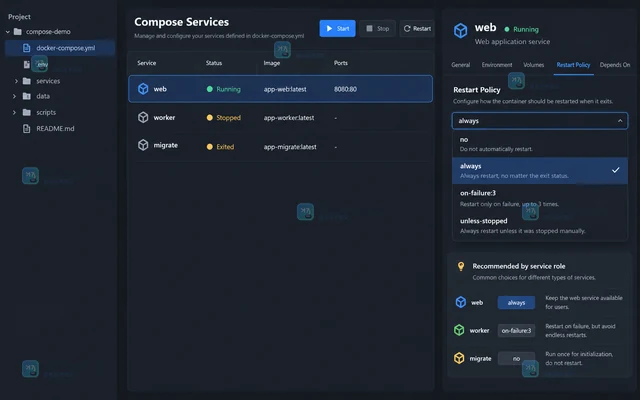640x400 pixels.
Task: Click the Exited status of migrate
Action: (220, 147)
